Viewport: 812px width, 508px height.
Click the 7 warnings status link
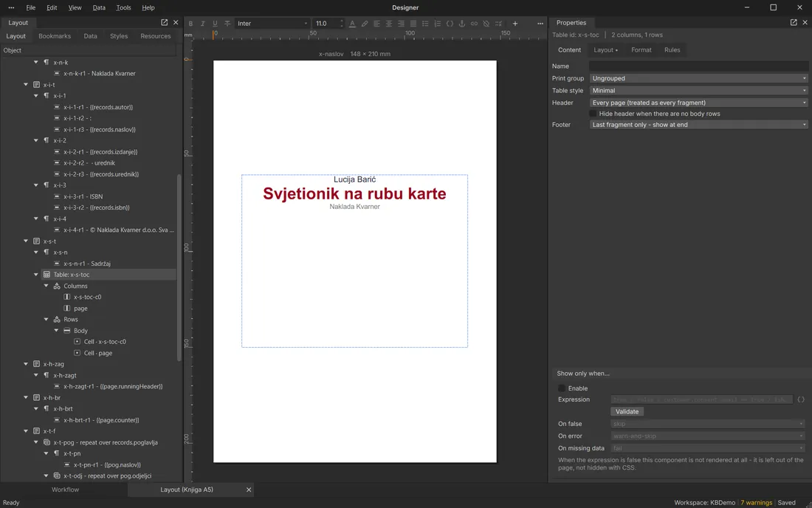point(756,503)
